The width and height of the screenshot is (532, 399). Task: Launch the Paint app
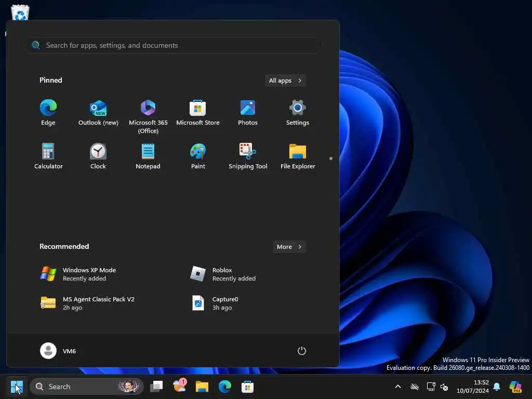[x=198, y=156]
